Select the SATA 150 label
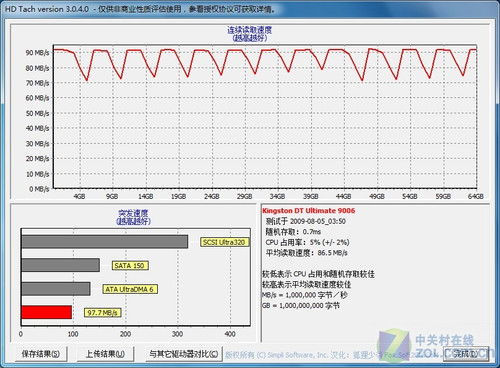The image size is (500, 368). [130, 266]
